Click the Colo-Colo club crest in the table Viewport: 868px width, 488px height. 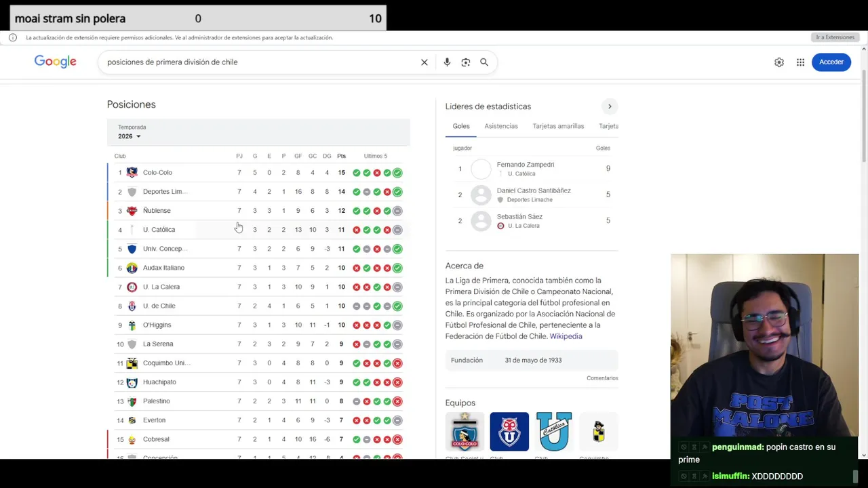click(x=132, y=173)
